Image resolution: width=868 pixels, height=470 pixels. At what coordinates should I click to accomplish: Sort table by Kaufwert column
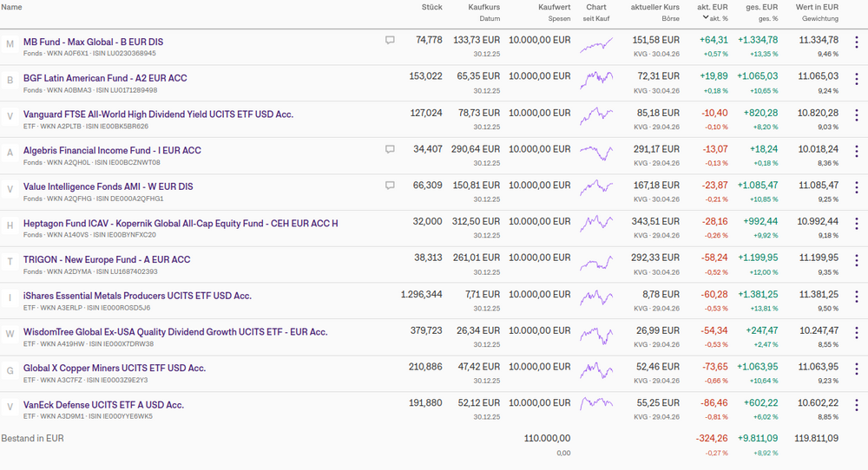(554, 7)
